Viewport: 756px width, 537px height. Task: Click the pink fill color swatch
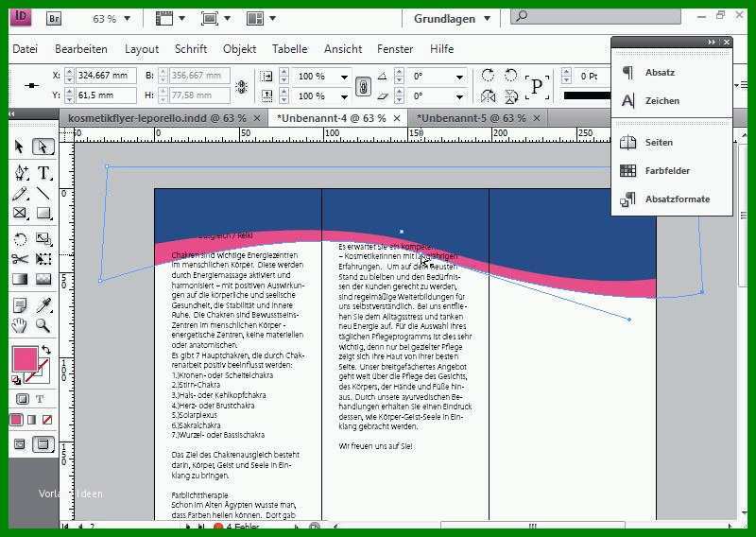(25, 359)
